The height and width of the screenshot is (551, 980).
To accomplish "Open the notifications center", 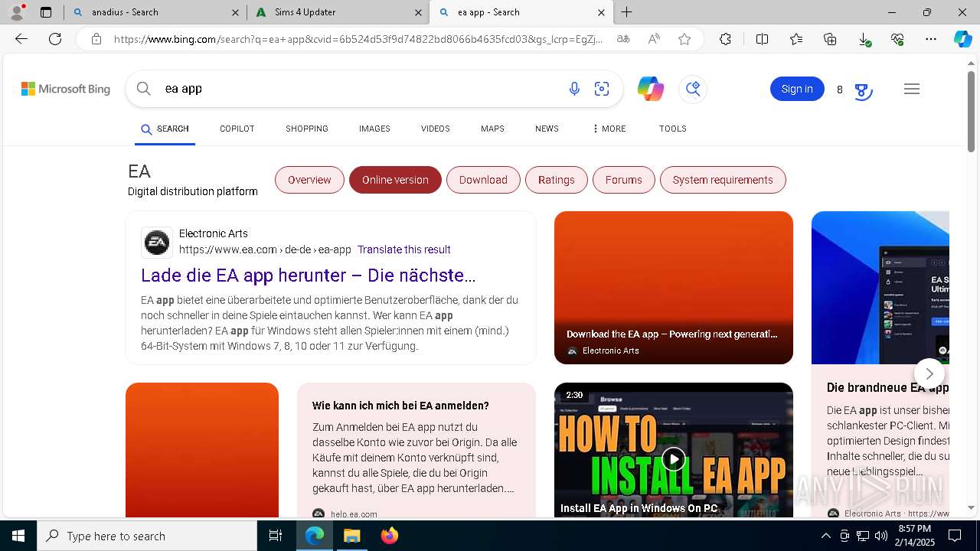I will [x=955, y=536].
